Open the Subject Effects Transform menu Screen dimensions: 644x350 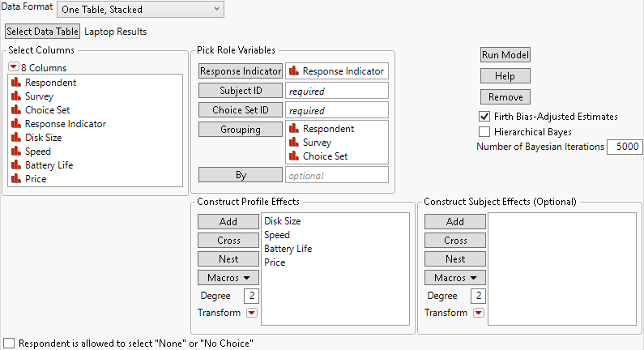click(478, 313)
